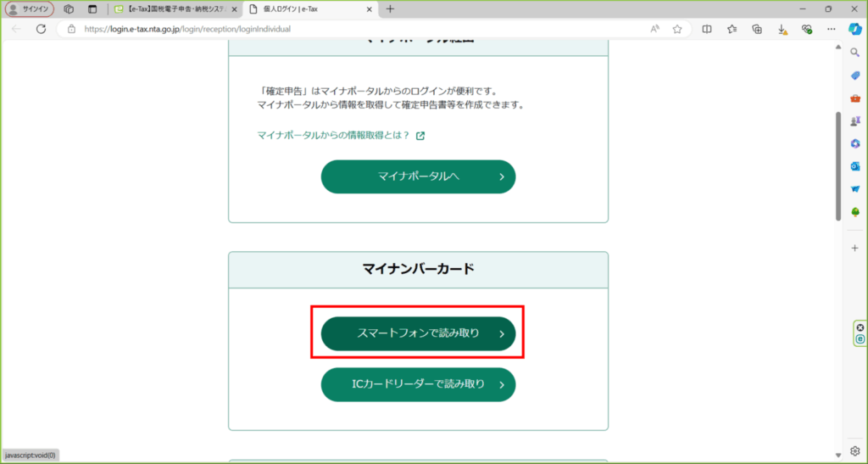Close the 個人ログイン | e-Tax tab
Screen dimensions: 868x464
370,8
